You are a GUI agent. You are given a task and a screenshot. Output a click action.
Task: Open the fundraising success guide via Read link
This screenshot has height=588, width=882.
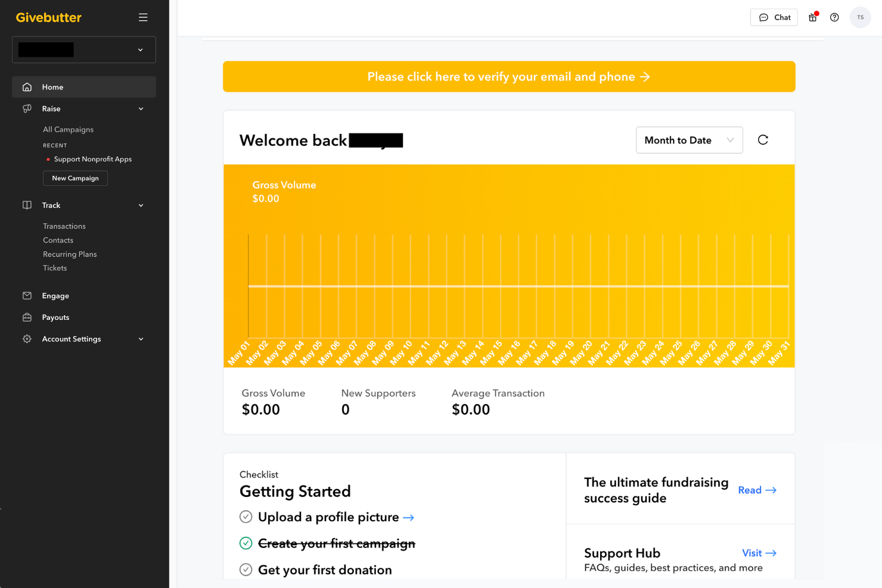coord(757,490)
